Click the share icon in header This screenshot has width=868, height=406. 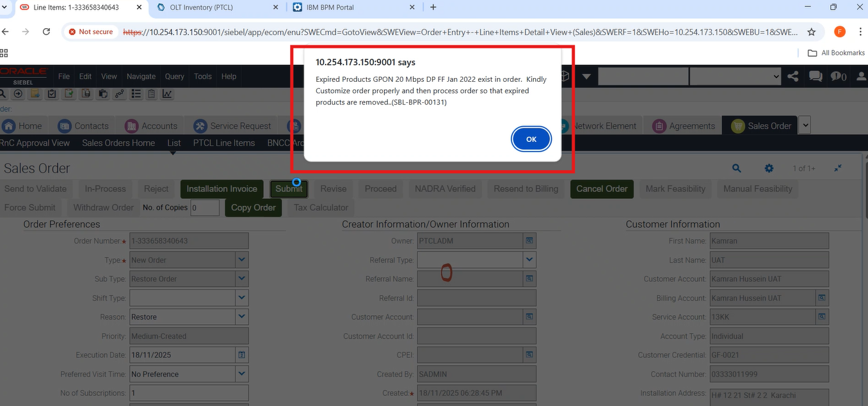(793, 76)
